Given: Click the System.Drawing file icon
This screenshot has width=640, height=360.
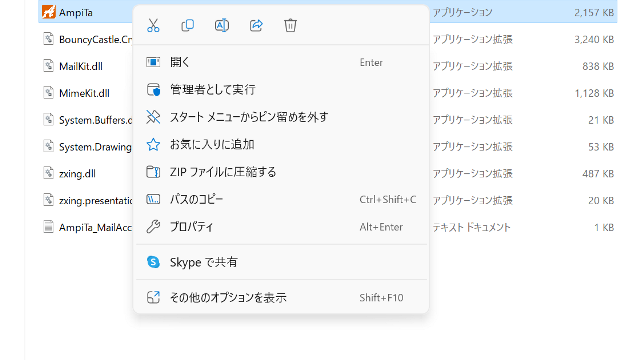Looking at the screenshot, I should 49,146.
